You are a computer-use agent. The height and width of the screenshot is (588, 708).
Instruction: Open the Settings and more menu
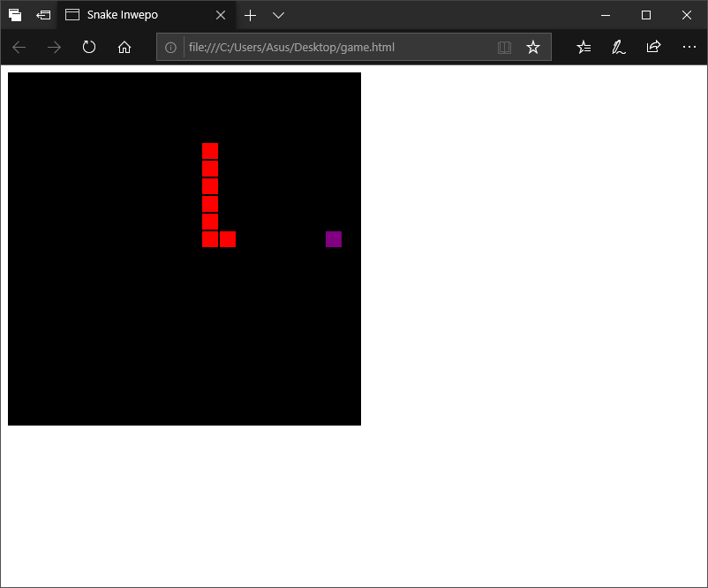click(x=689, y=47)
